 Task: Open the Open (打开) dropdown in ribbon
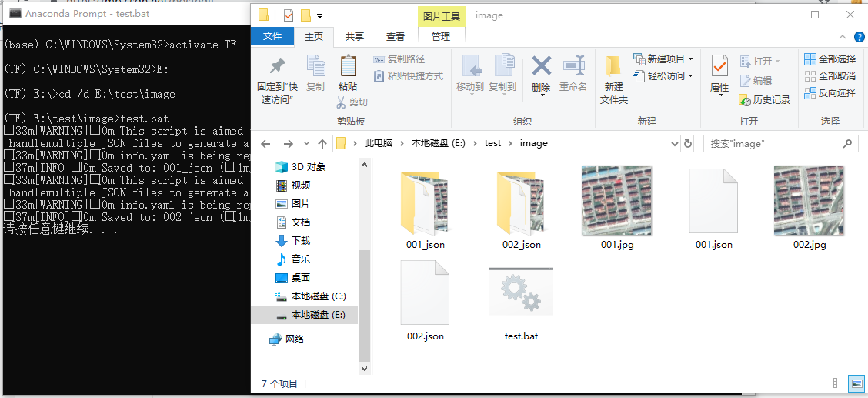(x=759, y=60)
